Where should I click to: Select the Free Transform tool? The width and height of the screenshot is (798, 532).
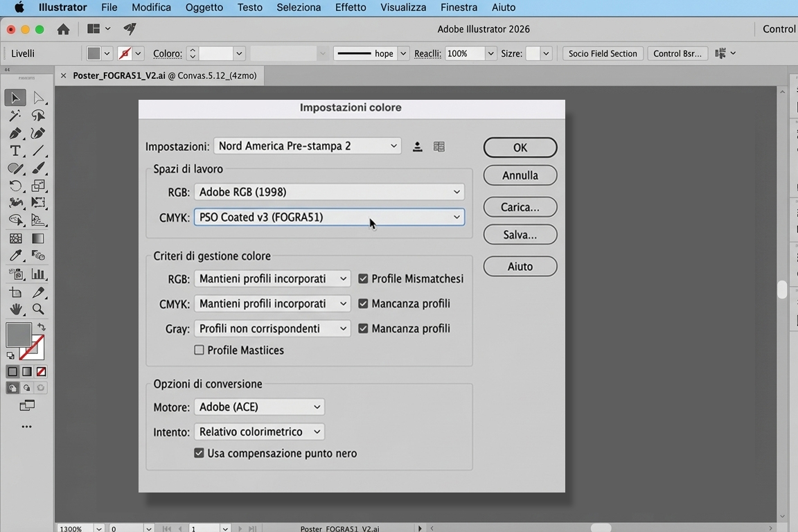click(38, 203)
